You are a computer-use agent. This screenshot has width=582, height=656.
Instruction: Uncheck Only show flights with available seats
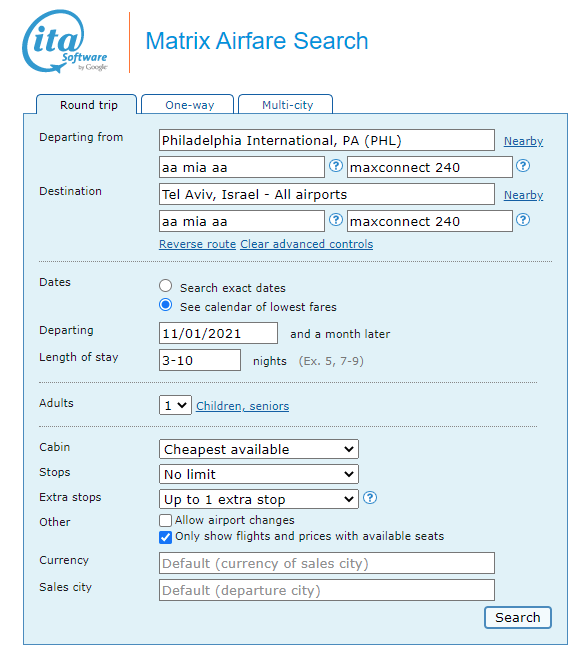[x=165, y=537]
